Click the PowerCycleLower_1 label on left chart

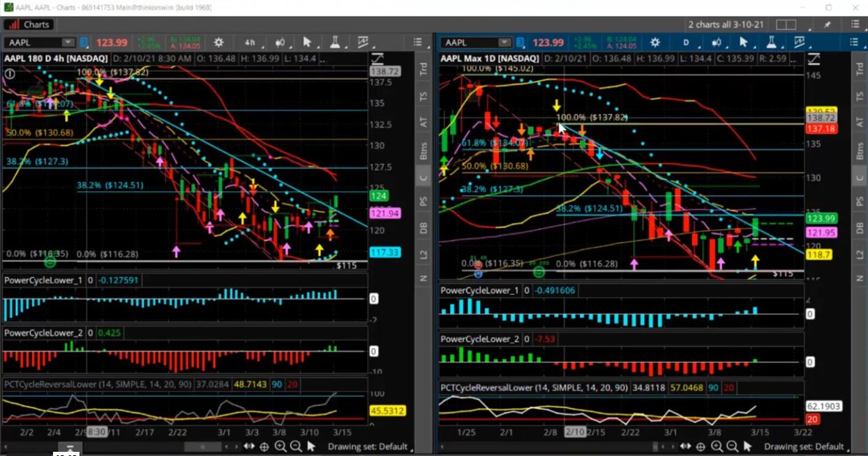(x=43, y=280)
